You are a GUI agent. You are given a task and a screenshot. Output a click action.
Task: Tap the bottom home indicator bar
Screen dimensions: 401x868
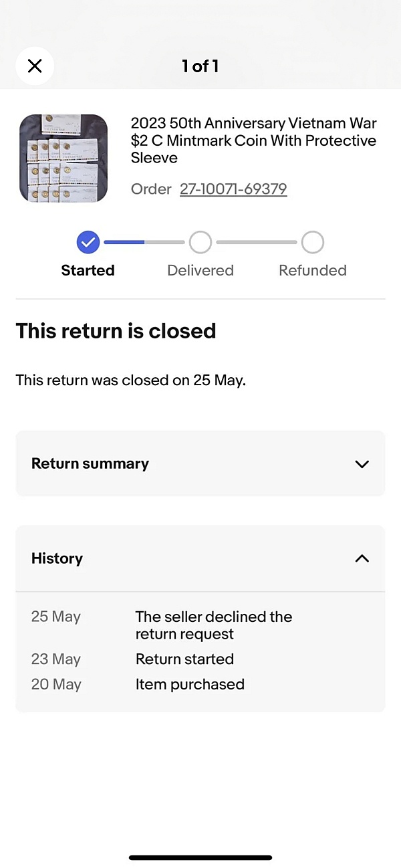point(200,857)
